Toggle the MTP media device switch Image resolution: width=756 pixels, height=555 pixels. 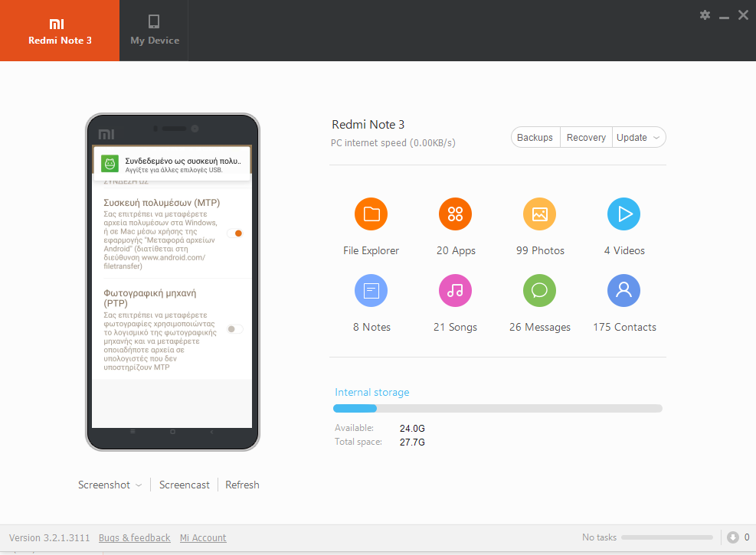(235, 233)
